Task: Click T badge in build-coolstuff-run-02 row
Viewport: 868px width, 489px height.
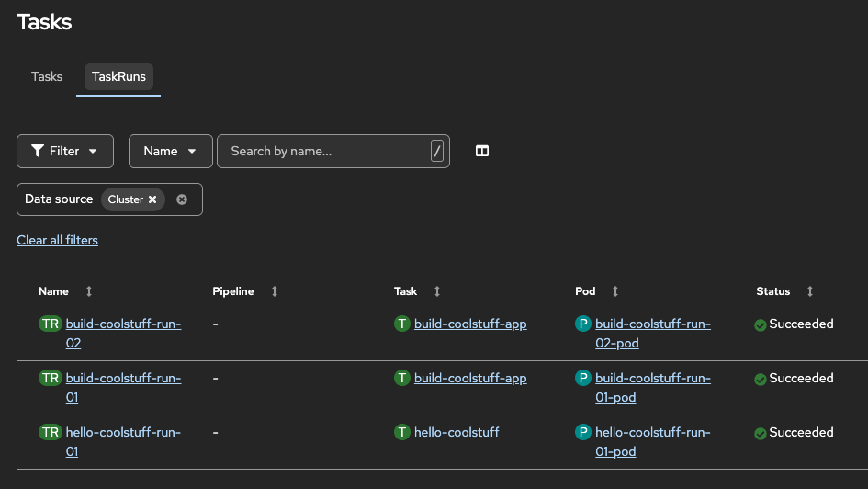Action: 402,324
